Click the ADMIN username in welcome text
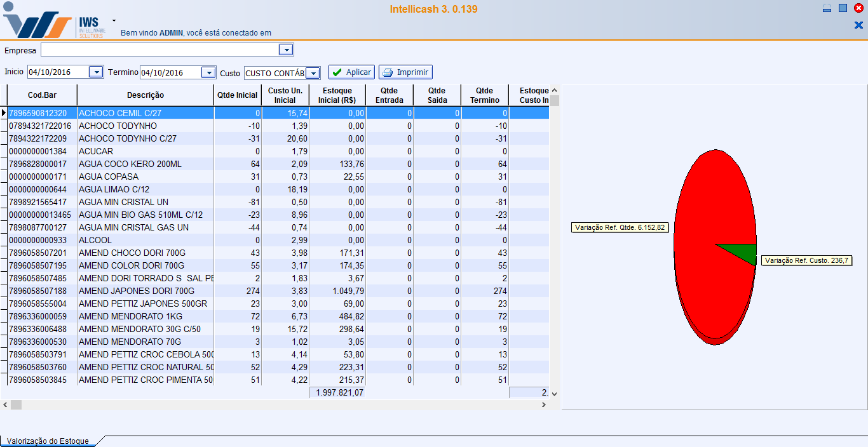The image size is (868, 447). coord(172,33)
